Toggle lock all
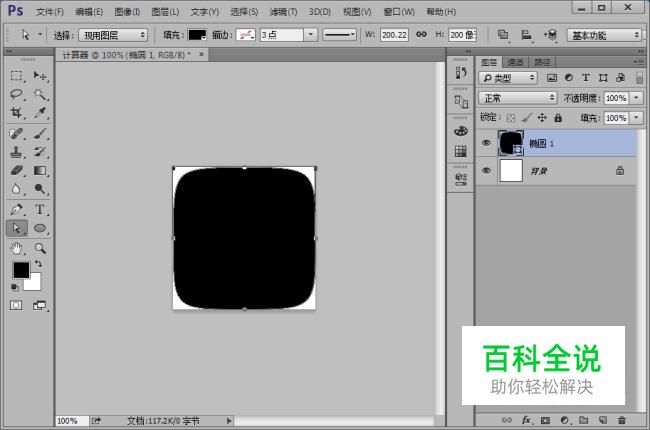The image size is (650, 430). 558,118
